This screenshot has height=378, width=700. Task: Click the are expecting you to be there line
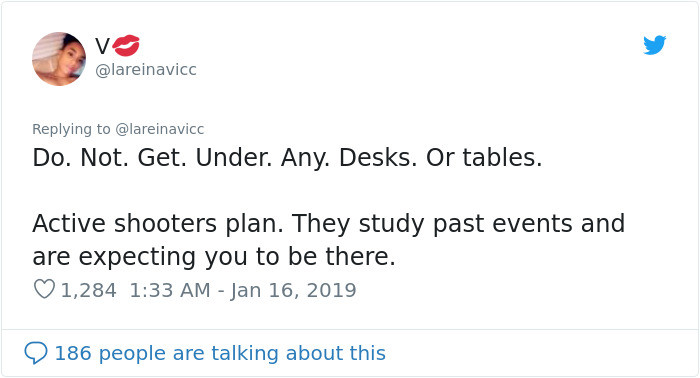(214, 257)
